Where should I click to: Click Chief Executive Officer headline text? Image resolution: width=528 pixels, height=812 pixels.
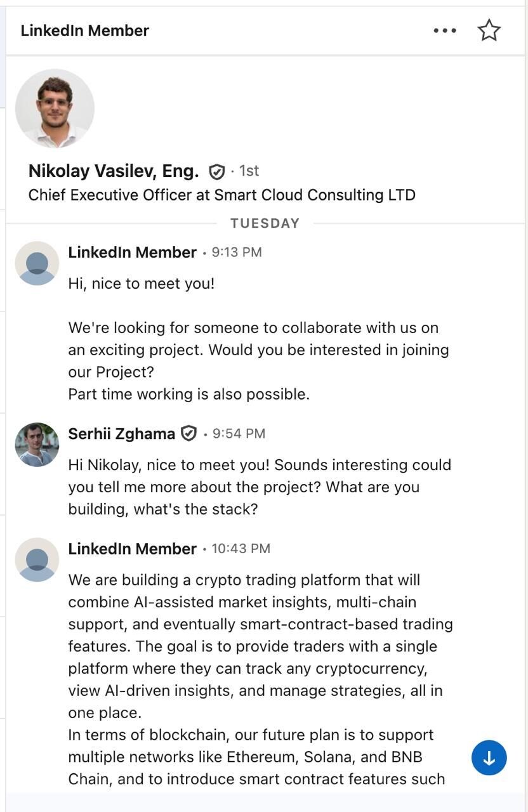pos(222,195)
